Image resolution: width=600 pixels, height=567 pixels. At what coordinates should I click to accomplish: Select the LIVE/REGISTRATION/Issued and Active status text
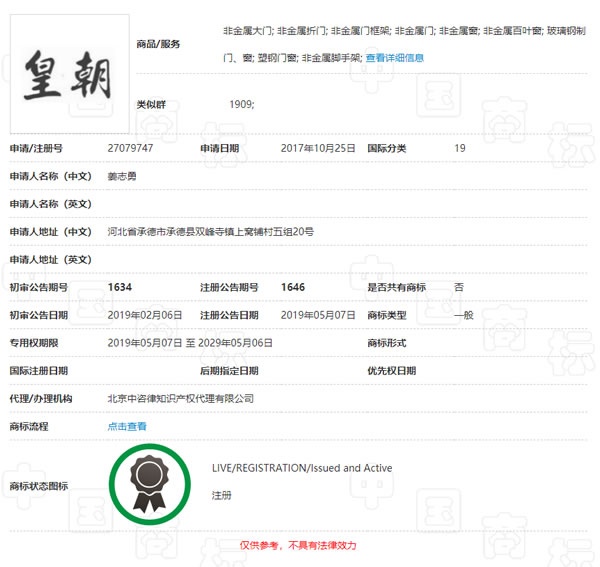pos(302,468)
